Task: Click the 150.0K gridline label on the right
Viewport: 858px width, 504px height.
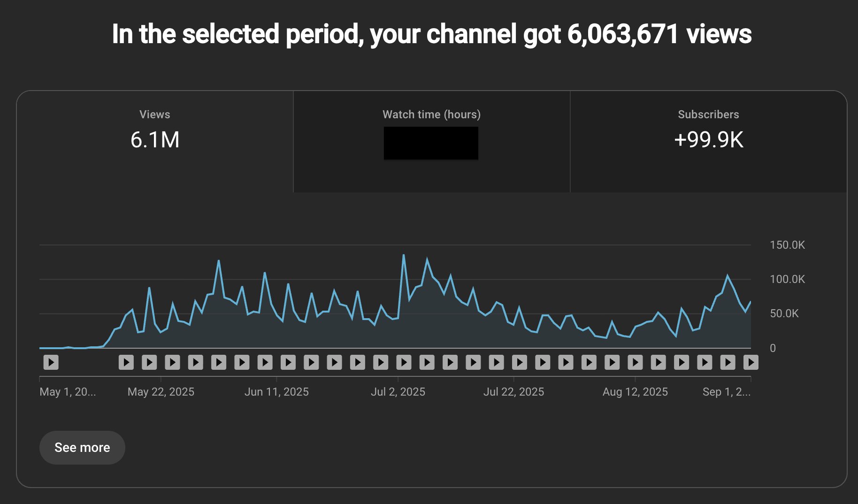Action: (787, 244)
